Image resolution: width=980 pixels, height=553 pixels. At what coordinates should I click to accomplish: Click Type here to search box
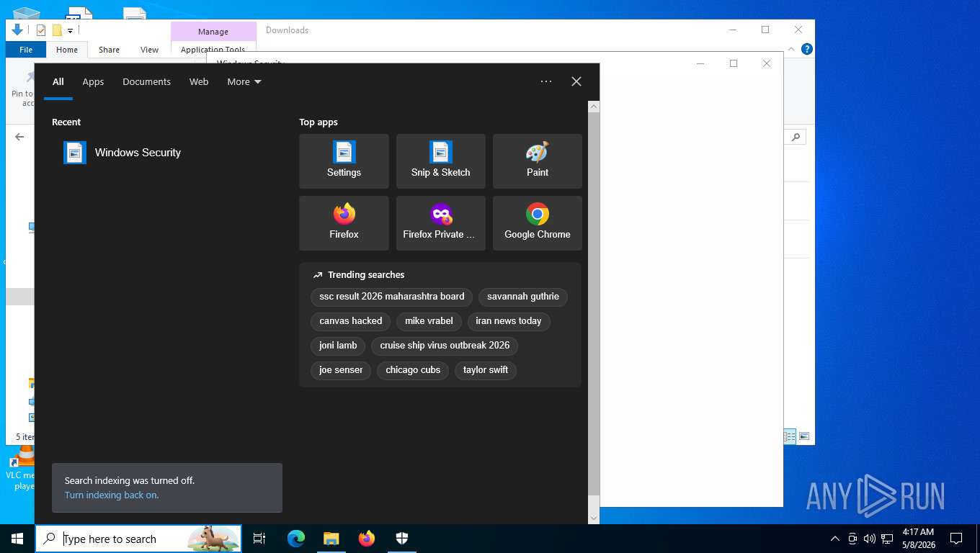[138, 539]
